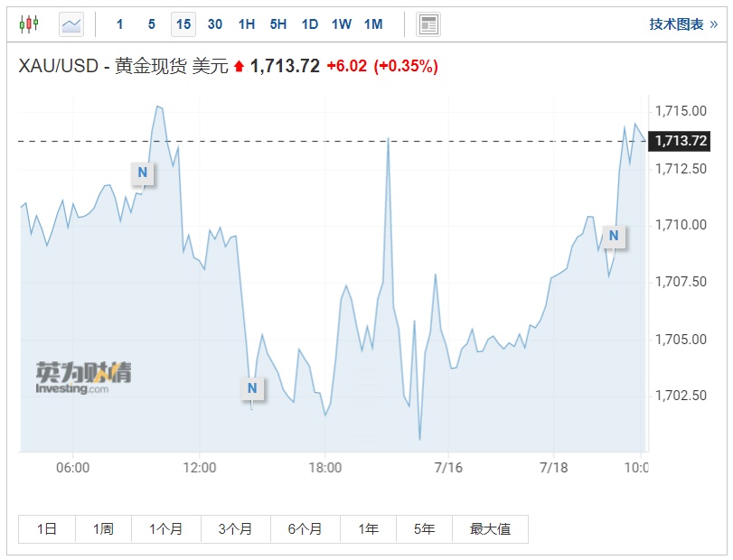This screenshot has height=560, width=733.
Task: Click the 最大值 max range button
Action: click(x=490, y=529)
